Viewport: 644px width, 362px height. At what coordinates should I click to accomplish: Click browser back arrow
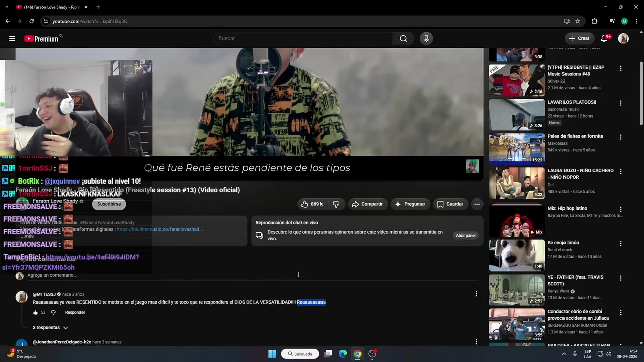click(7, 21)
